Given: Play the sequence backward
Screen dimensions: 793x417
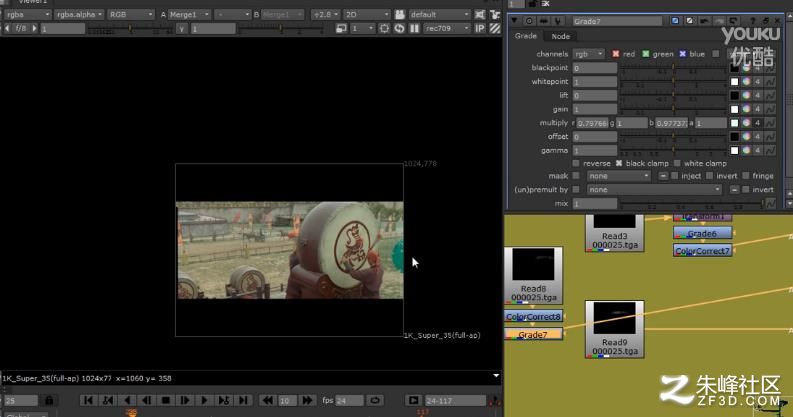Looking at the screenshot, I should [x=127, y=400].
